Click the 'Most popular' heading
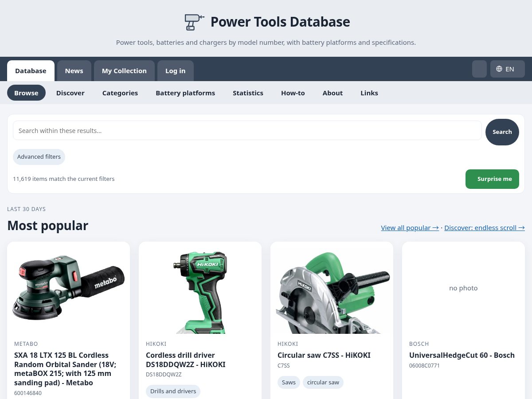 tap(47, 226)
